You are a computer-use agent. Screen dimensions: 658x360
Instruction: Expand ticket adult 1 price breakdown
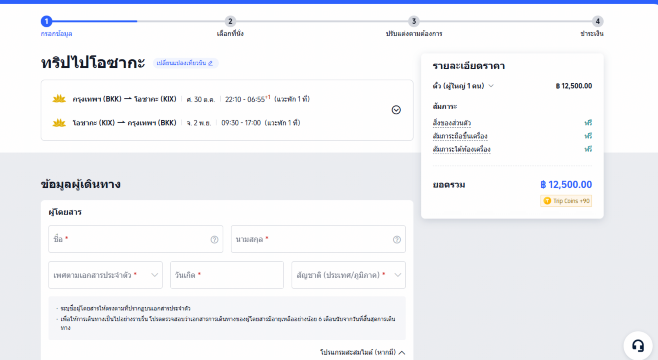click(x=463, y=86)
